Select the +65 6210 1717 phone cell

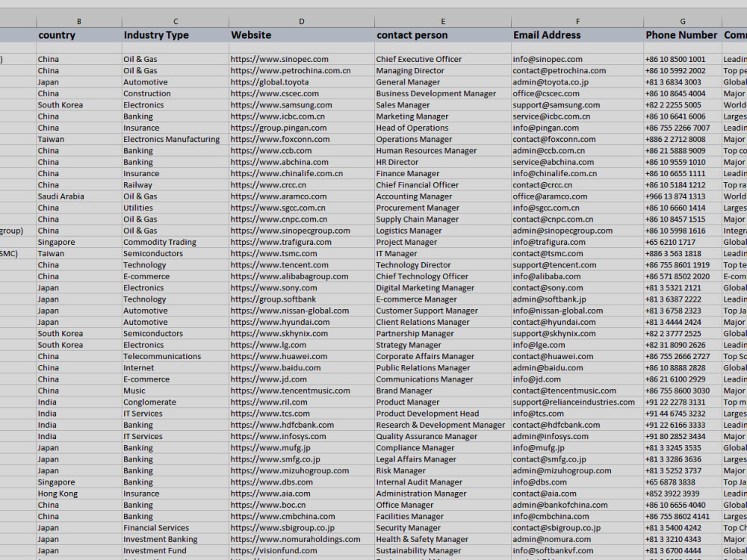pos(683,242)
